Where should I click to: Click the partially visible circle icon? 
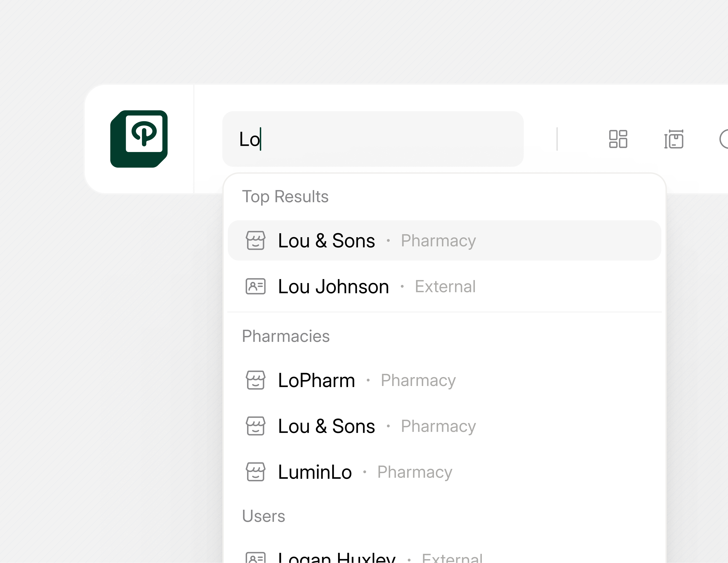(x=724, y=139)
